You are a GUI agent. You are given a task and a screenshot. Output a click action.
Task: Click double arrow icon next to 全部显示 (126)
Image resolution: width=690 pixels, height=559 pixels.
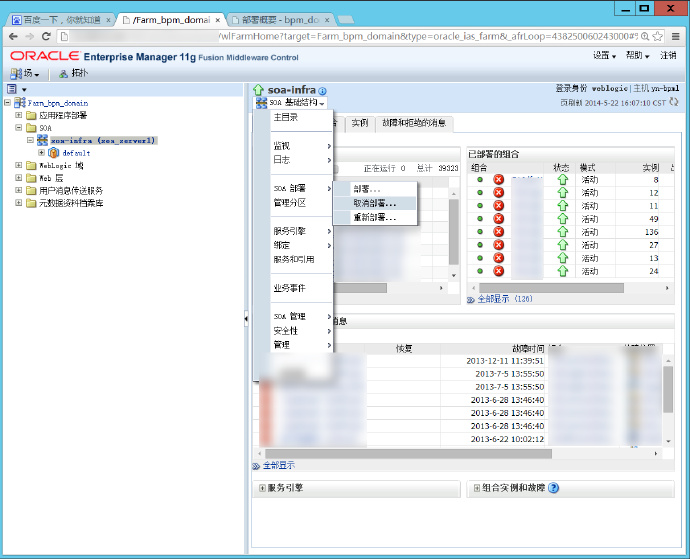471,300
